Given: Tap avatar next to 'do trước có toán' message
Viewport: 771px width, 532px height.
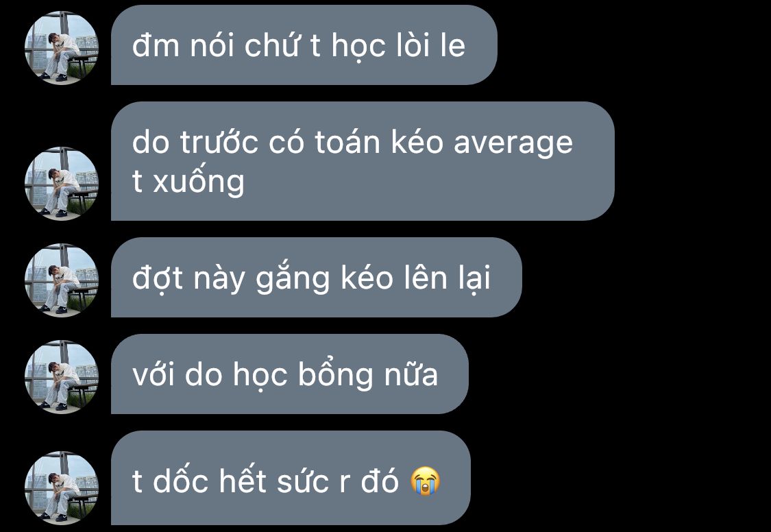Looking at the screenshot, I should point(62,184).
